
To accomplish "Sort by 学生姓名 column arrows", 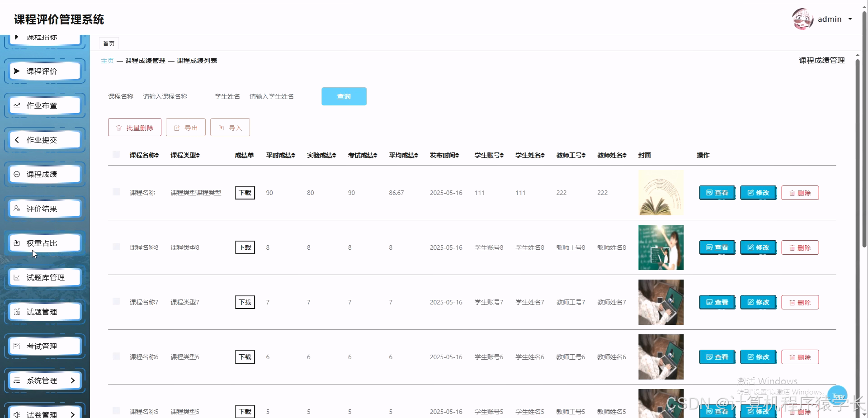I will pos(542,155).
